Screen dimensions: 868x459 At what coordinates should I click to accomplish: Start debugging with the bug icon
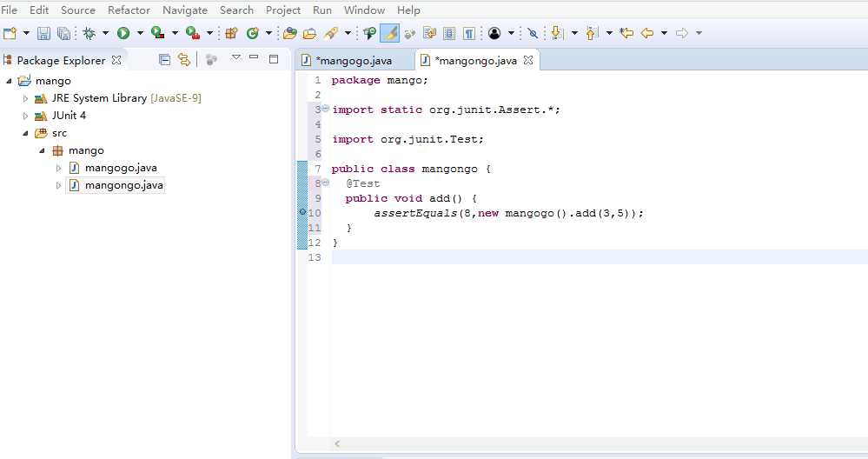pyautogui.click(x=89, y=33)
